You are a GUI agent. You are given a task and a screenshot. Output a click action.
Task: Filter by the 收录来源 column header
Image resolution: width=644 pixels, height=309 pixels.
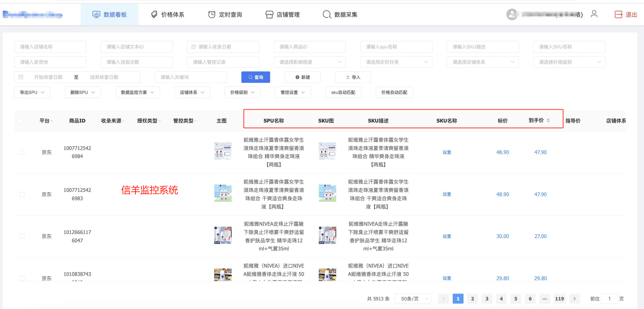(113, 121)
